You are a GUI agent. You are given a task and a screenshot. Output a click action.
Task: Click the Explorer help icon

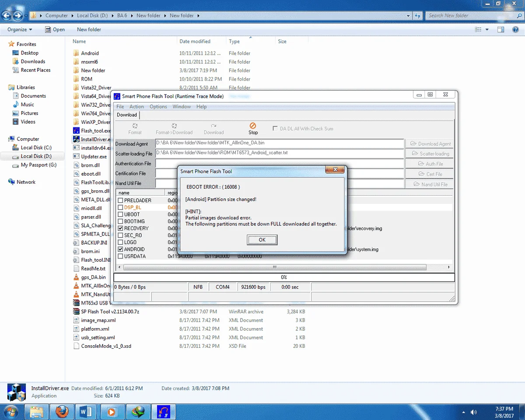click(515, 30)
